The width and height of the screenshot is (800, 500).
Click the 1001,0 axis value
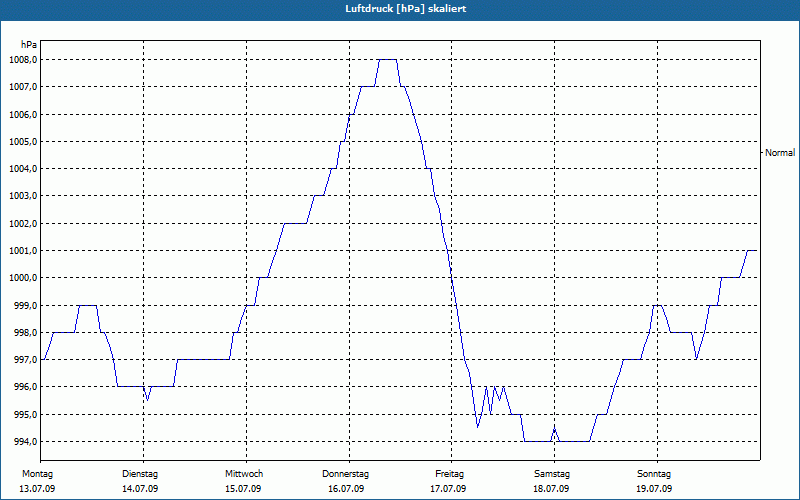(23, 251)
